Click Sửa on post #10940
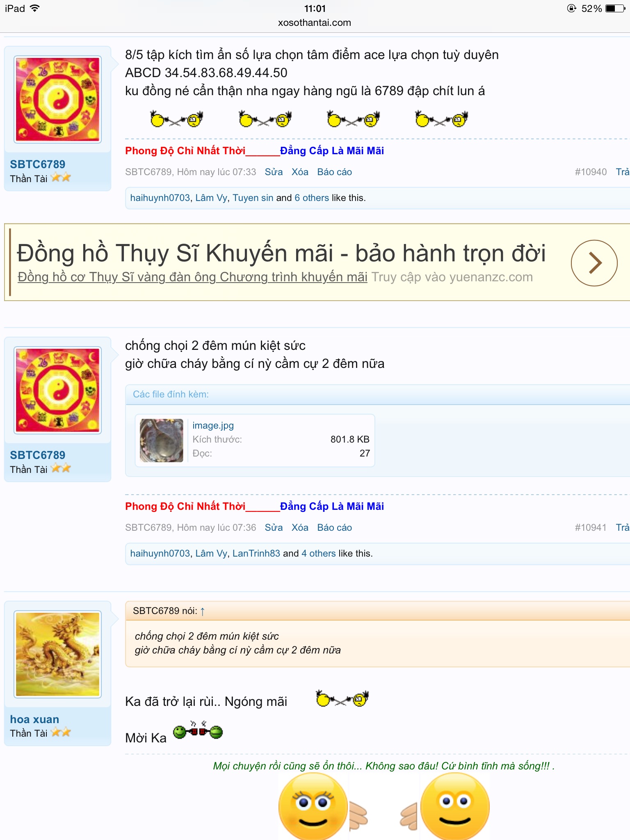The width and height of the screenshot is (630, 840). pyautogui.click(x=274, y=172)
